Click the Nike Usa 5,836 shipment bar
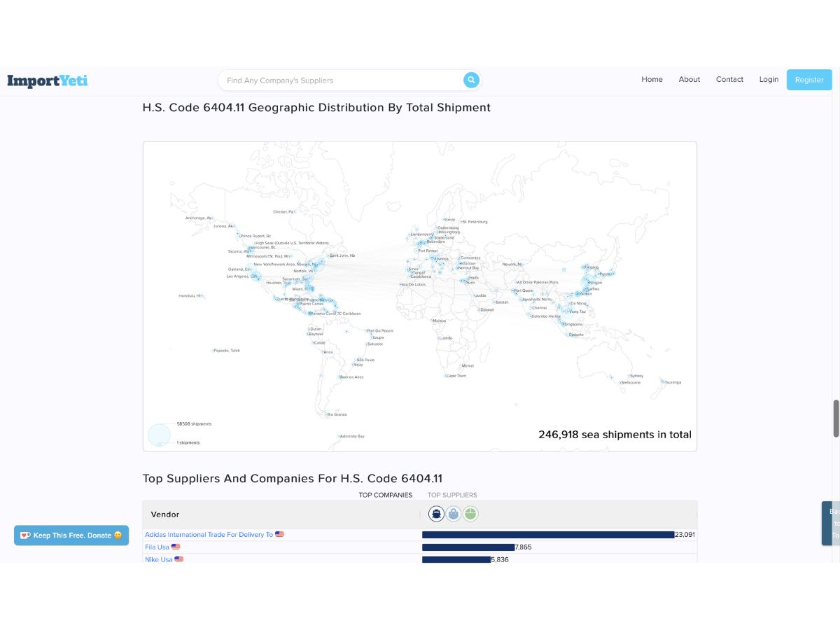Screen dimensions: 840x630 [x=456, y=559]
